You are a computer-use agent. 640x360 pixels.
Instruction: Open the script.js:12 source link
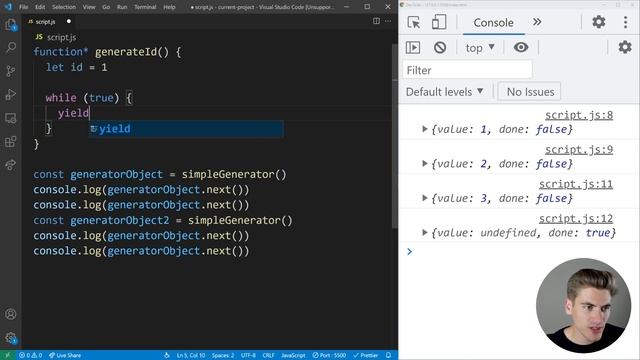pyautogui.click(x=576, y=219)
